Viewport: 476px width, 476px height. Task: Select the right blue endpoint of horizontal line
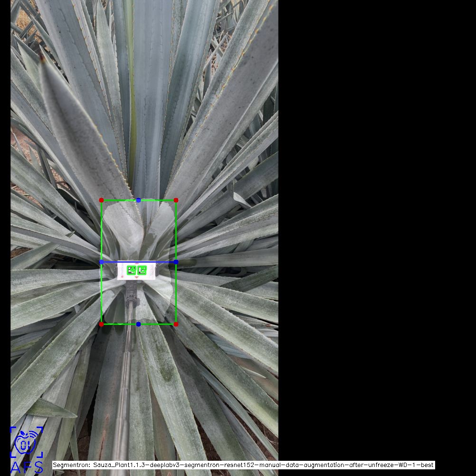176,262
